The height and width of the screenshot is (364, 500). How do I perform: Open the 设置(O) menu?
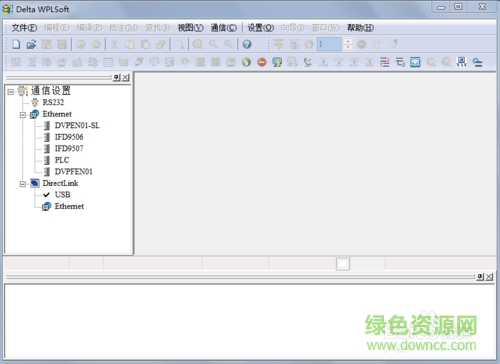point(261,28)
